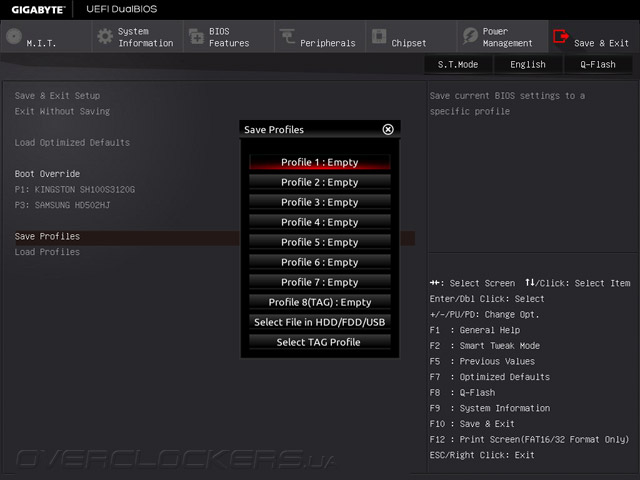Pick Profile 4 : Empty slot
The width and height of the screenshot is (640, 480).
tap(320, 222)
